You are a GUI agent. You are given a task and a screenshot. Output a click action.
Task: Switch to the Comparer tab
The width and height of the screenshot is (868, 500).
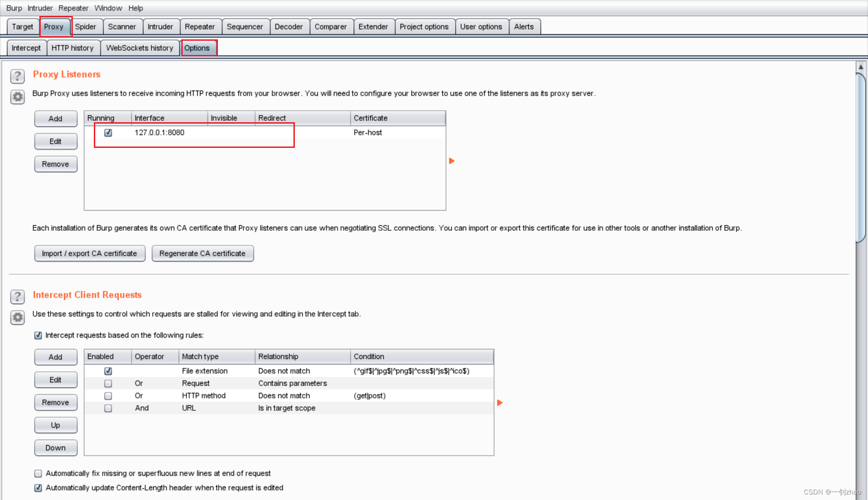pos(331,27)
